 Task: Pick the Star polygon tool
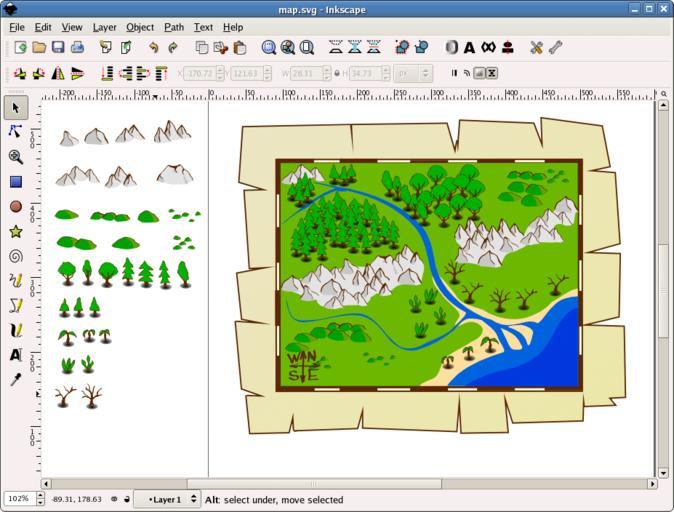click(x=15, y=232)
